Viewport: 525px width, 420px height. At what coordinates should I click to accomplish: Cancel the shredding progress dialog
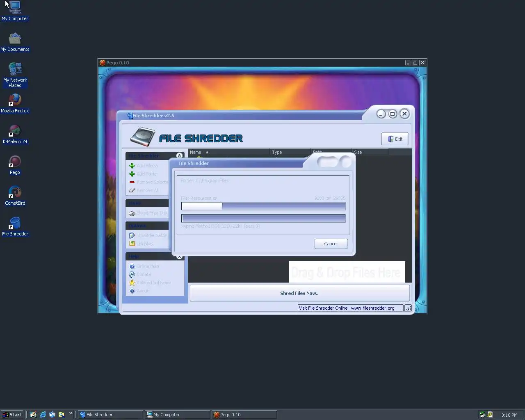[331, 244]
